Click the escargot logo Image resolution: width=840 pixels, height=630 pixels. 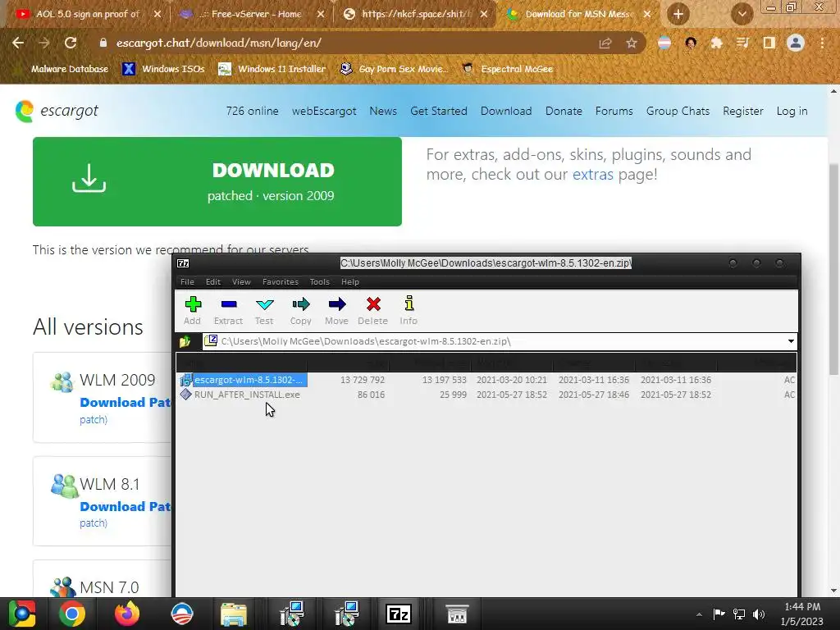pos(57,111)
